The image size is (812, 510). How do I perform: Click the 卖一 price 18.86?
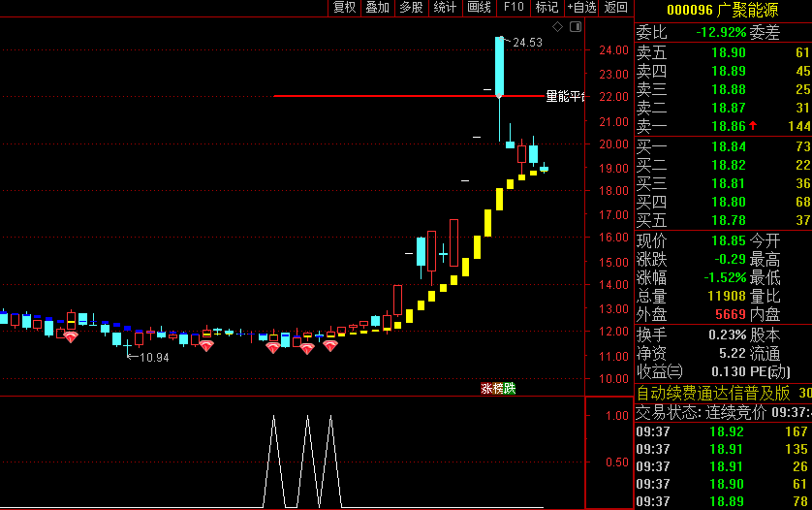[729, 126]
